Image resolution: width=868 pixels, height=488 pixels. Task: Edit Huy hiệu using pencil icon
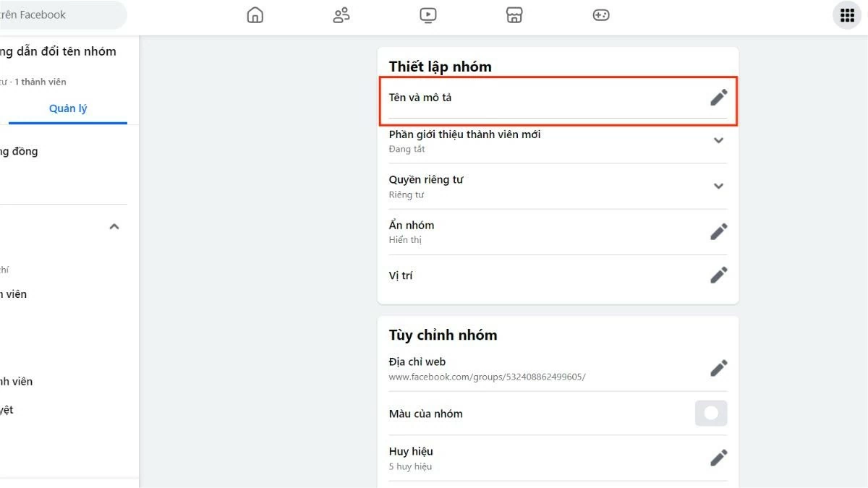click(x=718, y=457)
